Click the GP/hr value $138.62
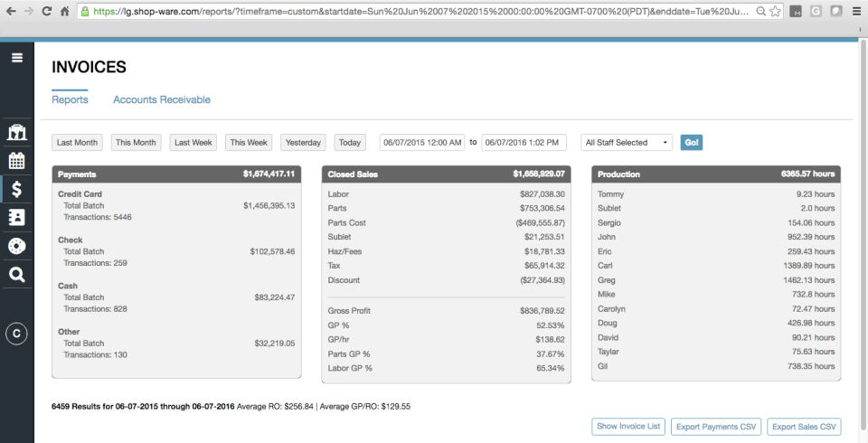The width and height of the screenshot is (868, 443). click(x=551, y=339)
